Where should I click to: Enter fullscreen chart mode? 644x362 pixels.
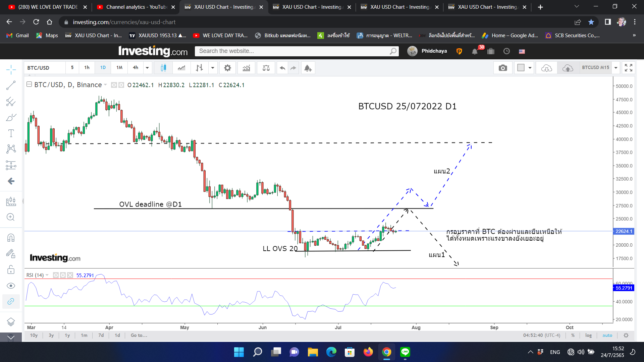click(629, 68)
